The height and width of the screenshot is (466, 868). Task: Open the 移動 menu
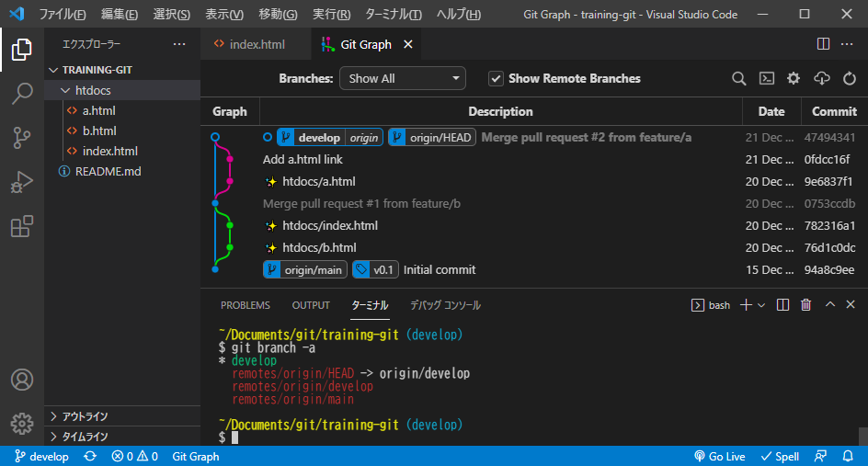pyautogui.click(x=278, y=15)
